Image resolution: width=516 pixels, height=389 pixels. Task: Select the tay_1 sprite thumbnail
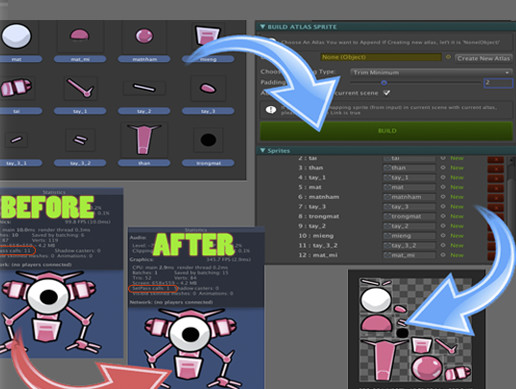(x=80, y=88)
